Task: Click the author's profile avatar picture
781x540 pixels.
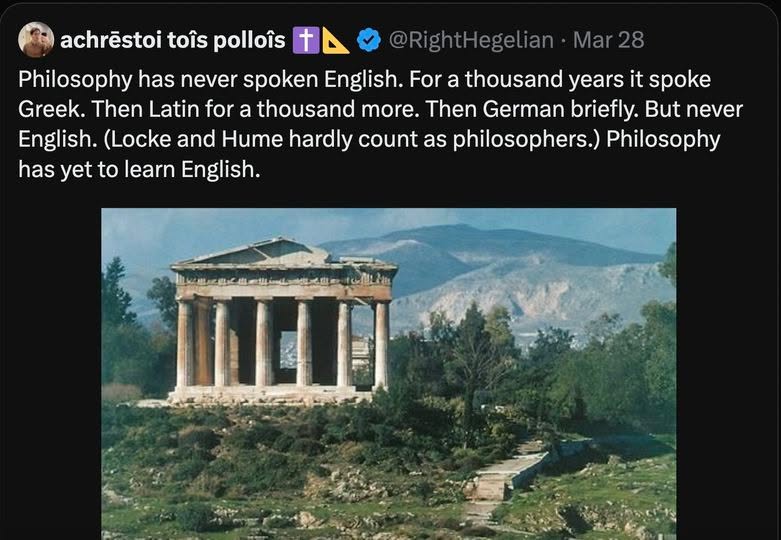Action: [36, 40]
